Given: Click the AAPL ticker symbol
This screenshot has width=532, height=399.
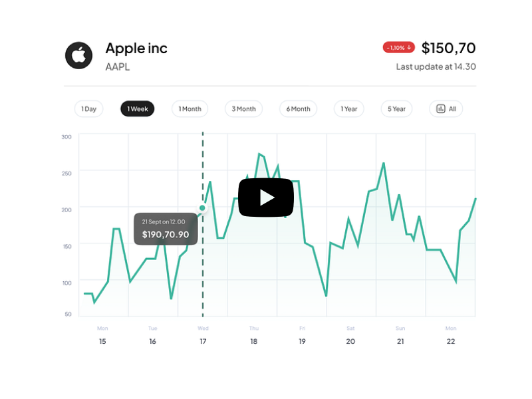Looking at the screenshot, I should (117, 66).
